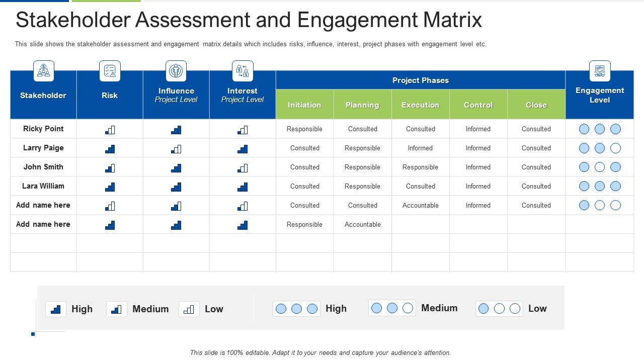Select Ricky Point's influence bar icon
644x362 pixels.
pos(176,130)
